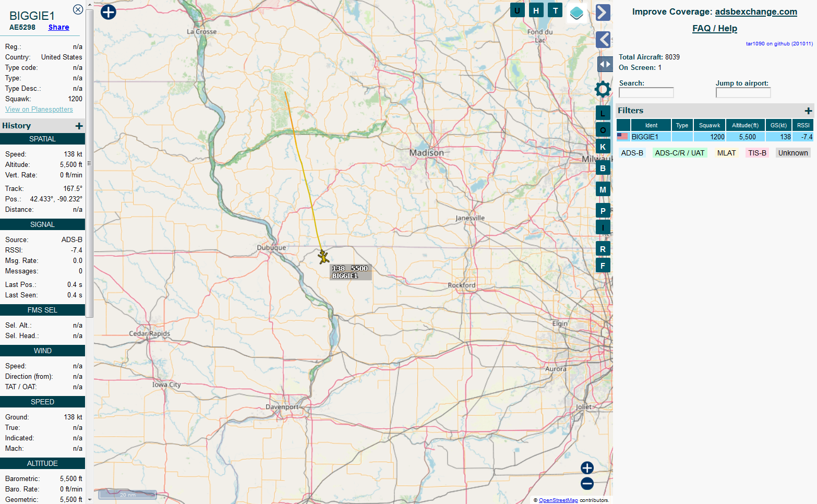Zoom in using the map plus button
The image size is (817, 504).
click(587, 468)
